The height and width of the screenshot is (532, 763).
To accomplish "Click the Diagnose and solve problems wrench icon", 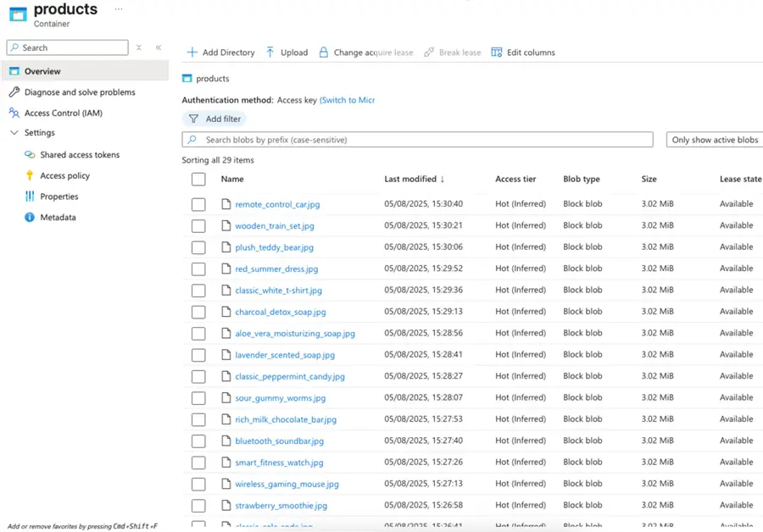I will [14, 92].
